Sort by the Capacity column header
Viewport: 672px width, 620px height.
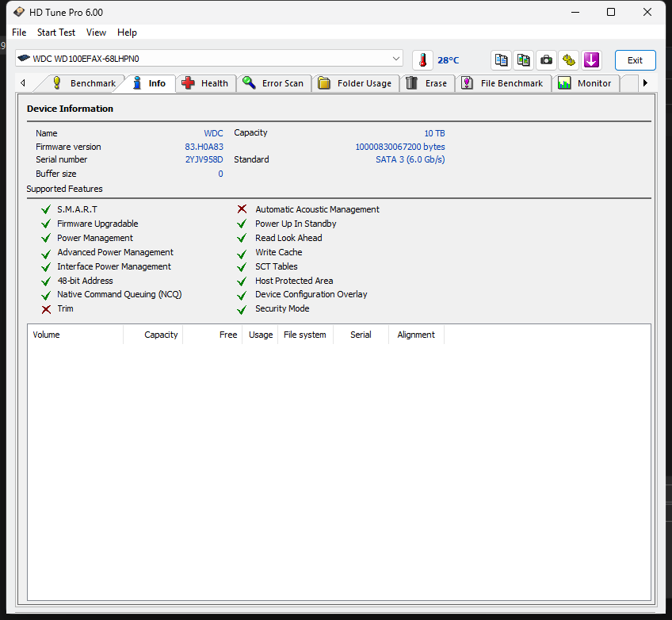pos(153,335)
